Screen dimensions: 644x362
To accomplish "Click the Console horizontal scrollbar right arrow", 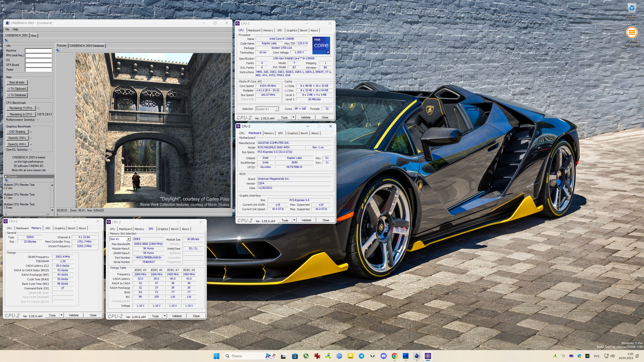I will point(48,214).
